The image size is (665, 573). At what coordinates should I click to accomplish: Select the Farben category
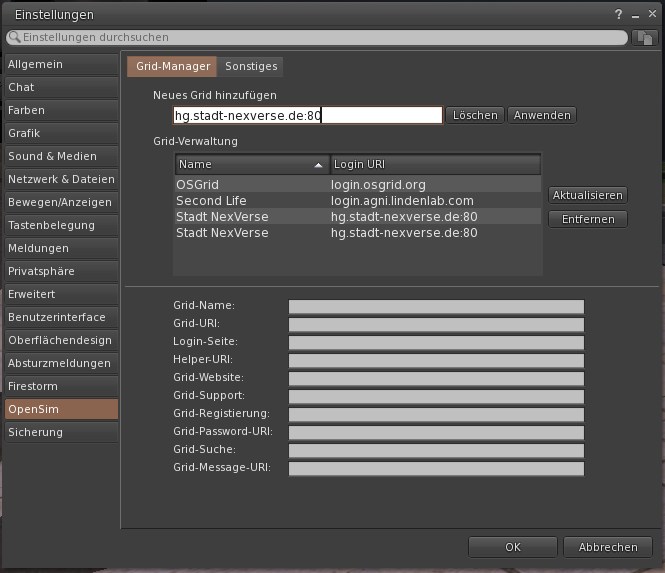tap(62, 110)
